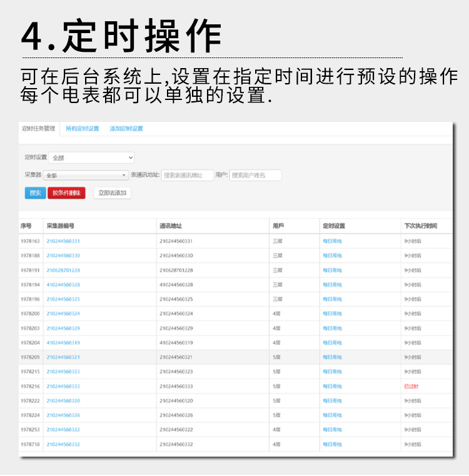
Task: Open collector link 210244560331
Action: point(63,241)
